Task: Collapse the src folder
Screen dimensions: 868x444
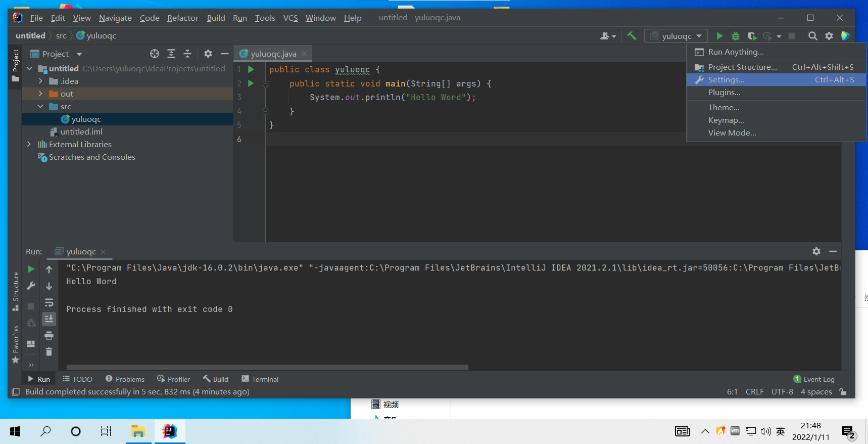Action: click(40, 106)
